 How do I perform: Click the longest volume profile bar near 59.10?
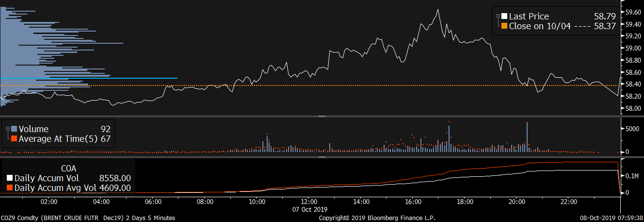point(62,43)
